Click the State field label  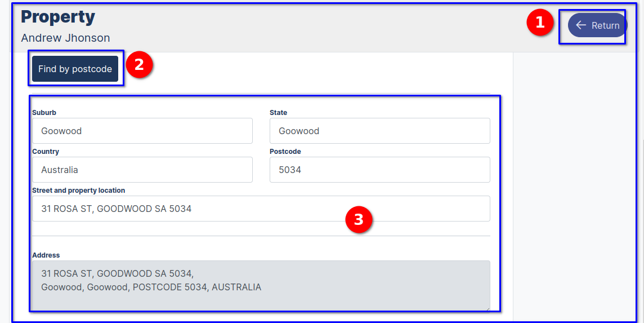click(x=278, y=113)
